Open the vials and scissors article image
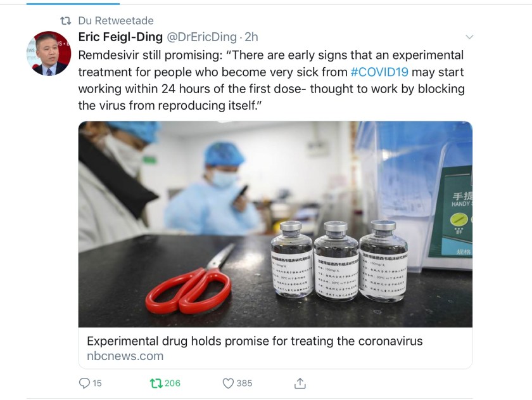The image size is (532, 400). (x=275, y=224)
